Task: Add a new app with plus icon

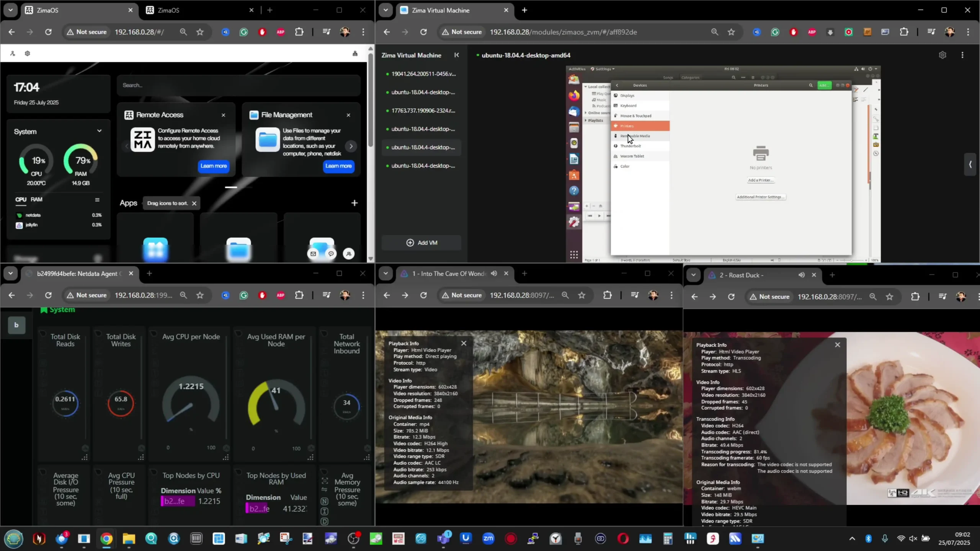Action: point(354,203)
